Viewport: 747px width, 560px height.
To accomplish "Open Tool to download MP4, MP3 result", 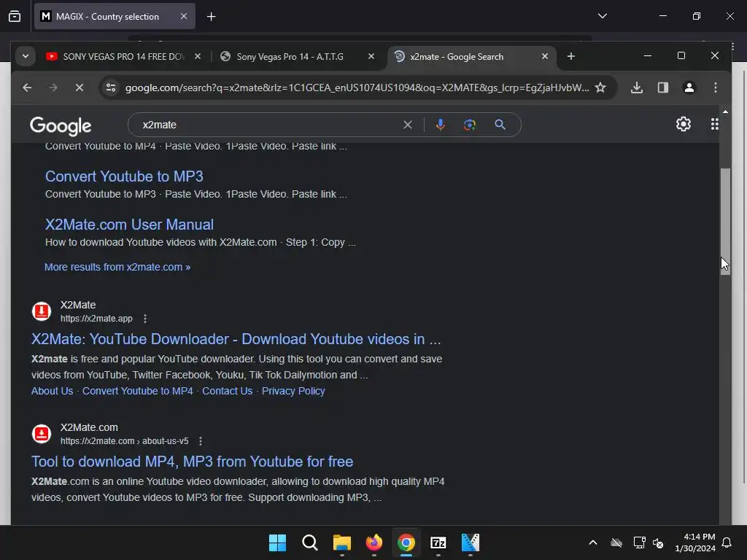I will 192,462.
